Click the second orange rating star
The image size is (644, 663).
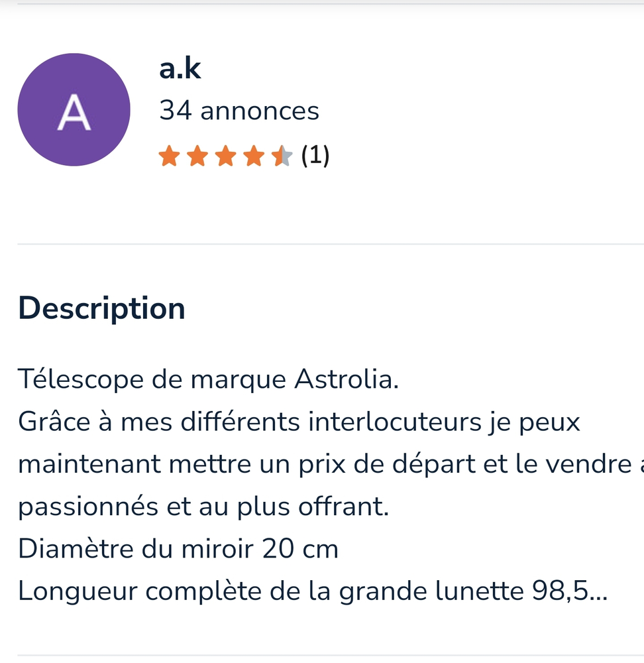click(197, 156)
